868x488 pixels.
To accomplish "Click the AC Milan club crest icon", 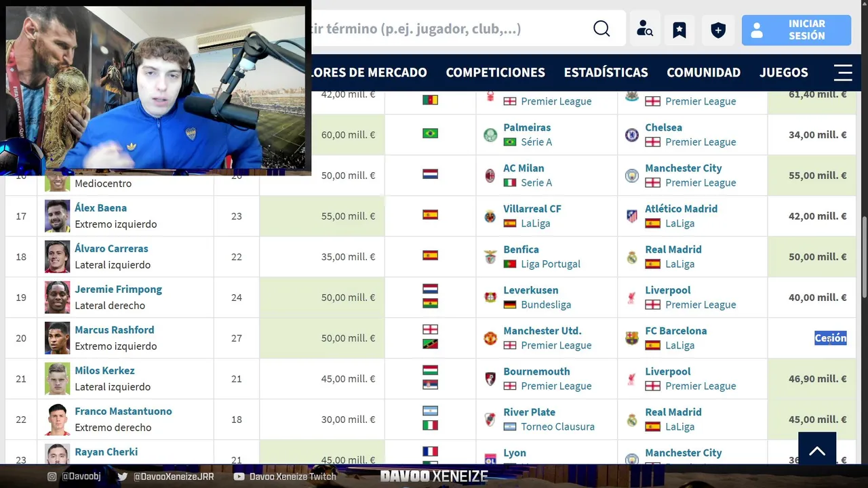I will pyautogui.click(x=490, y=176).
